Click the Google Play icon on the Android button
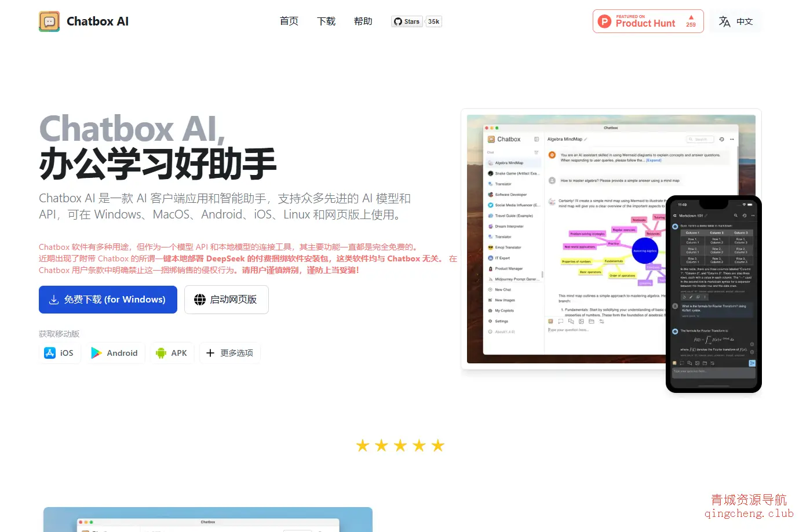 (96, 352)
